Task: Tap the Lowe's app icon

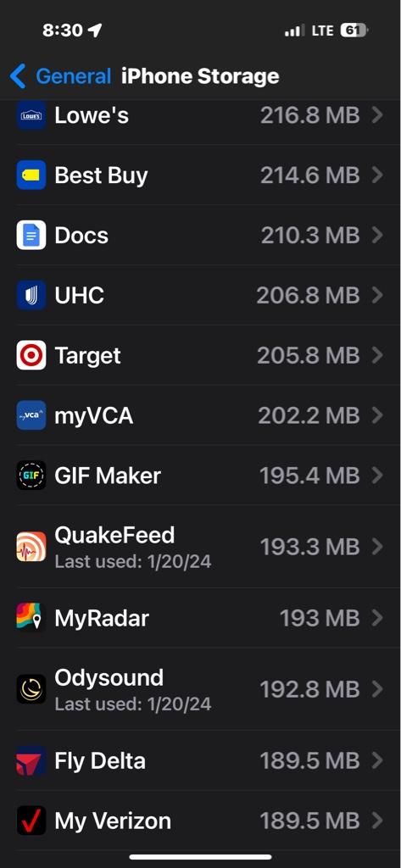Action: coord(31,115)
